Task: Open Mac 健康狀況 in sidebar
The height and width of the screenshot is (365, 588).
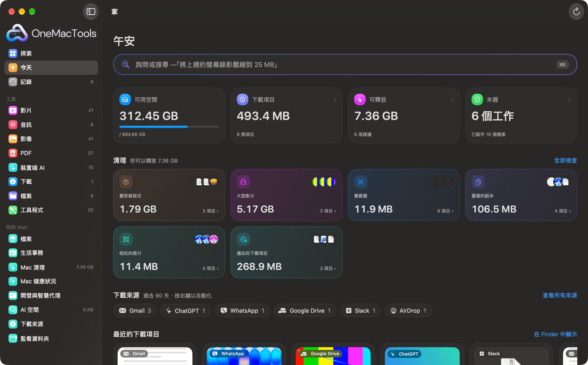Action: [51, 281]
